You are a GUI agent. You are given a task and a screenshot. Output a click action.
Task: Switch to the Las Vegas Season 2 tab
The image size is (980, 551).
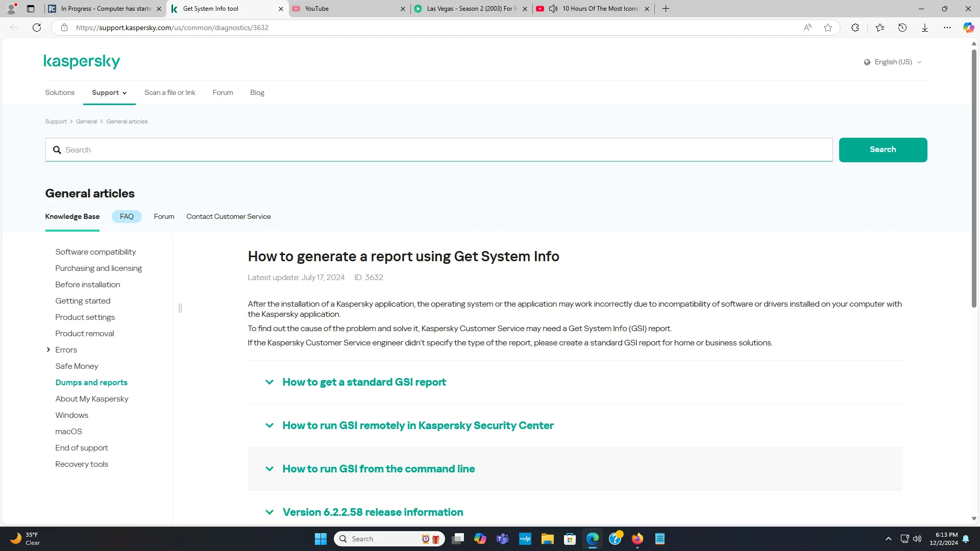pyautogui.click(x=472, y=9)
